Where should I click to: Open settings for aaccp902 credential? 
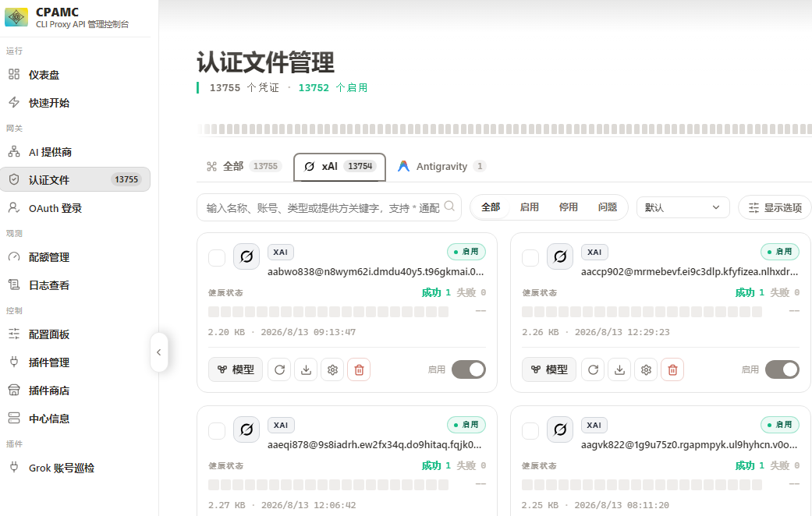tap(646, 369)
